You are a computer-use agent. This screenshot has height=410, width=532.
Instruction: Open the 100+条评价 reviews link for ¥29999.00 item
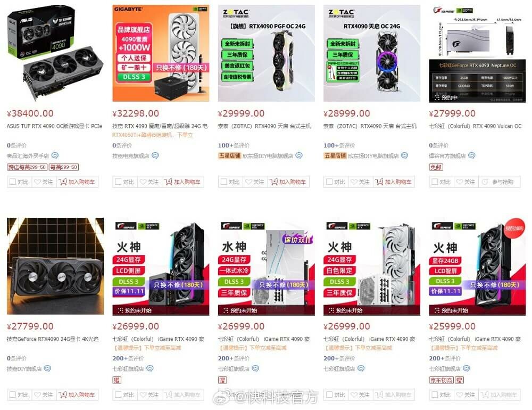(x=234, y=145)
